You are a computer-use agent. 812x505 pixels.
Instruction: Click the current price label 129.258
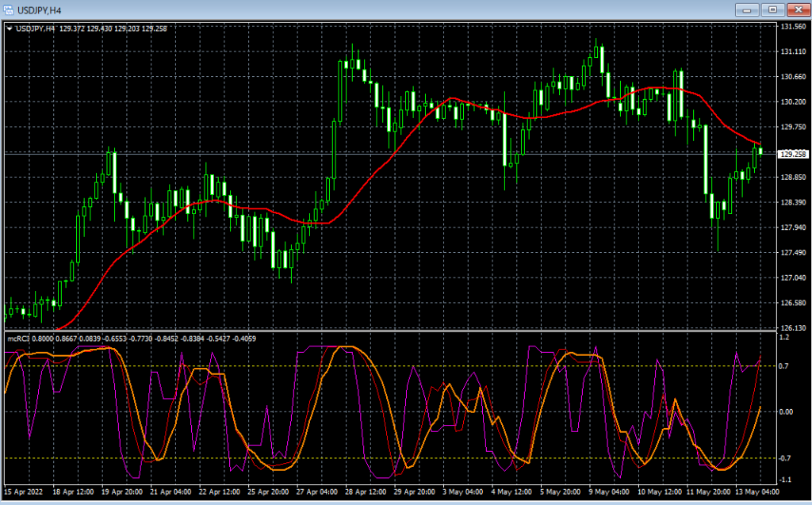[x=793, y=154]
